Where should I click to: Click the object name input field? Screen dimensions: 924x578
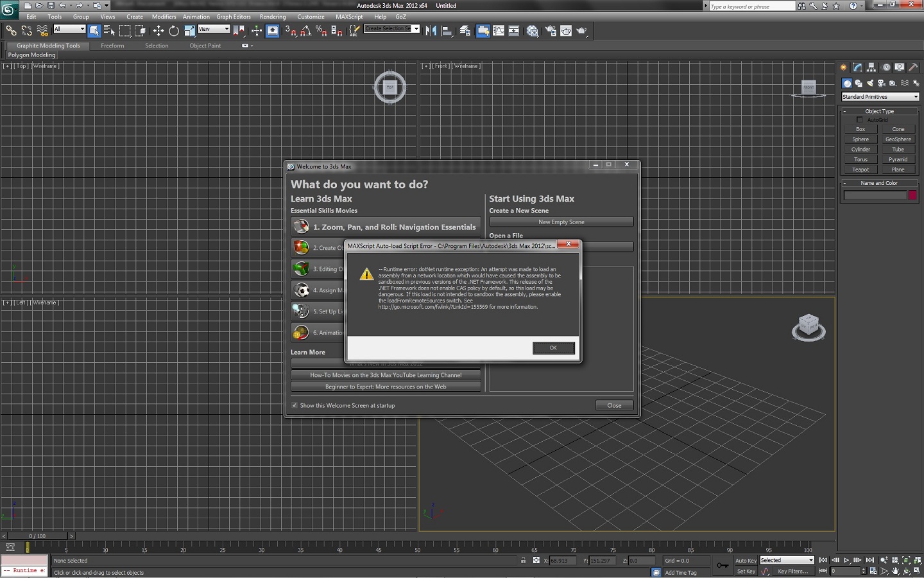875,195
